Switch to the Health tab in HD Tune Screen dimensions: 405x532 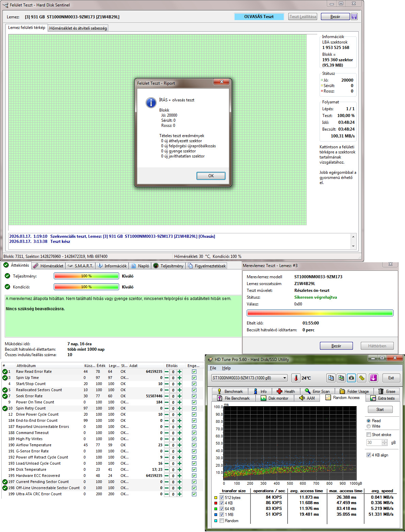[x=286, y=392]
